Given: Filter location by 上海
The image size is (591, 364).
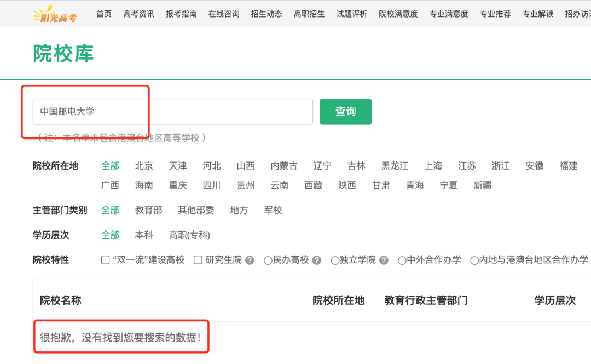Looking at the screenshot, I should 433,166.
